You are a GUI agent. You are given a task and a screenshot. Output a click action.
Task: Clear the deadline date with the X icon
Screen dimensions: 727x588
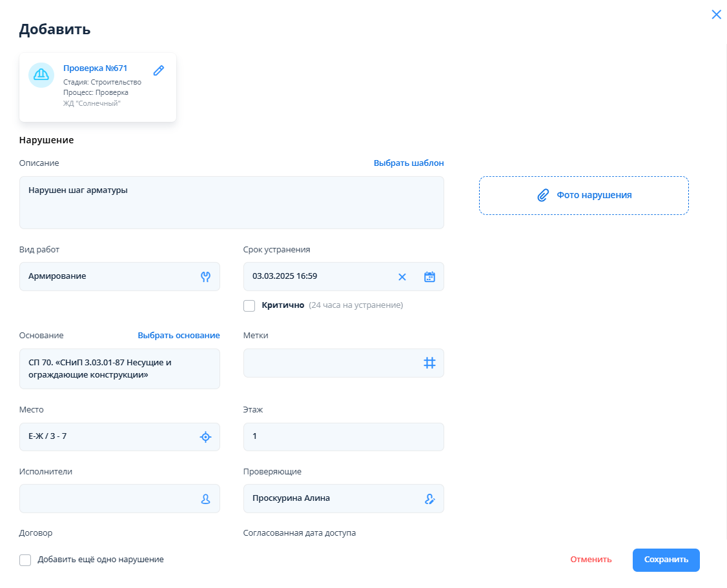(402, 277)
